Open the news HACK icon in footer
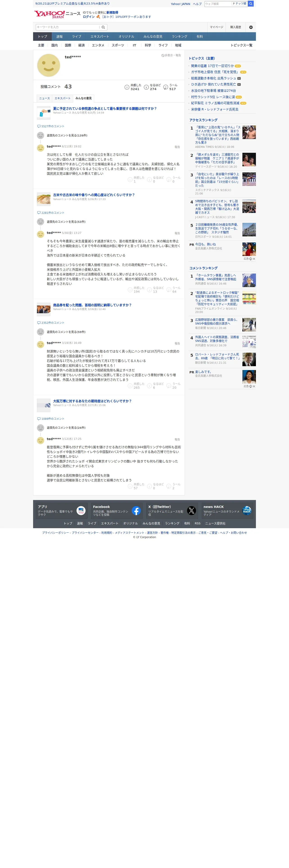The image size is (289, 868). tap(247, 511)
